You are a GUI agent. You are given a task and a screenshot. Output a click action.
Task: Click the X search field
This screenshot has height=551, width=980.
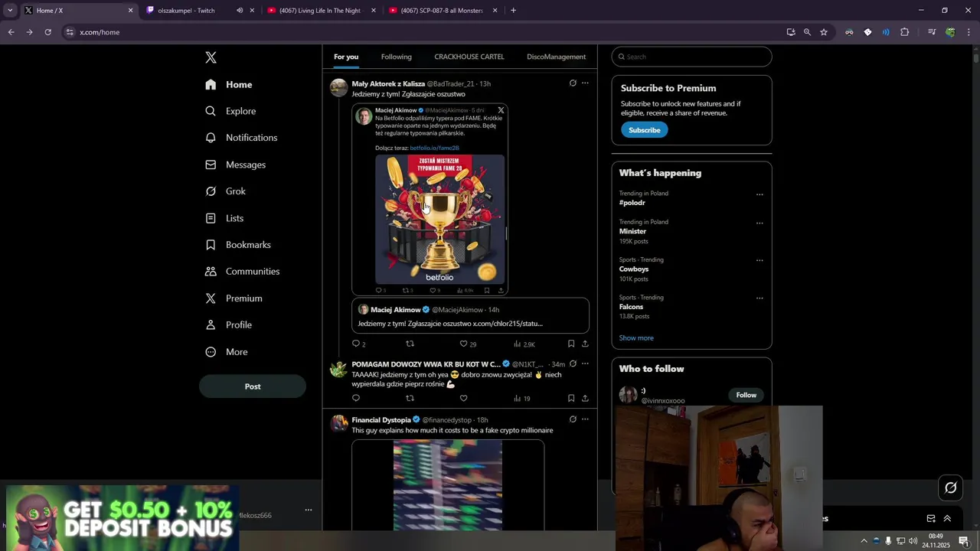pyautogui.click(x=691, y=57)
